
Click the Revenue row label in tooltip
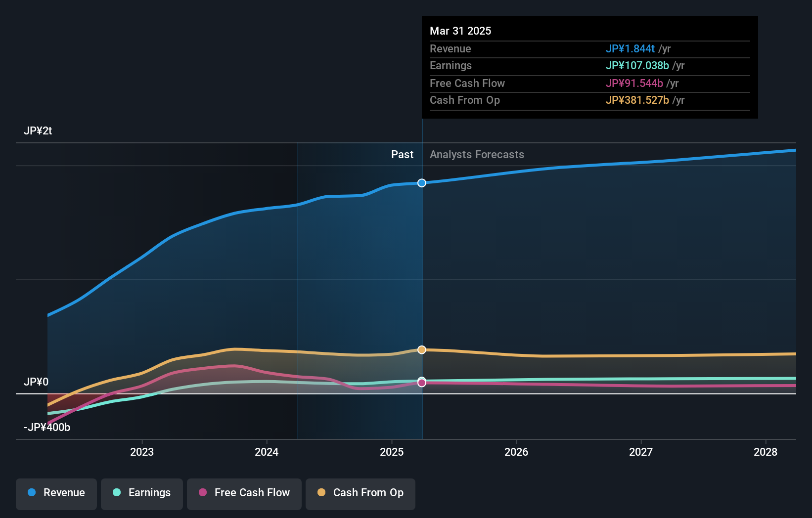(451, 49)
